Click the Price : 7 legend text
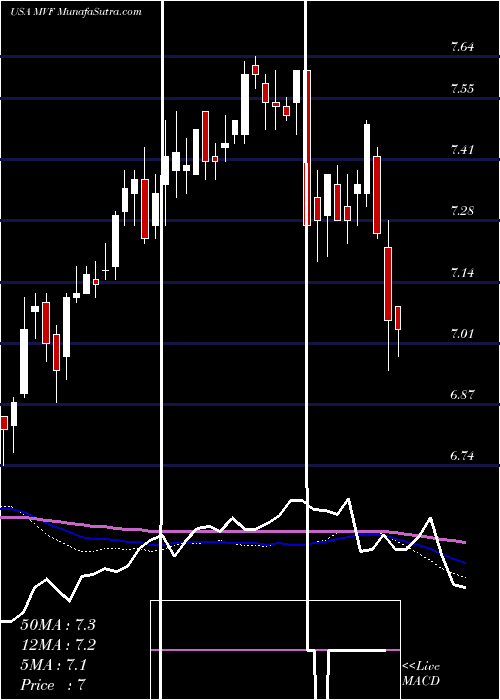Screen dimensions: 500x700 (53, 685)
